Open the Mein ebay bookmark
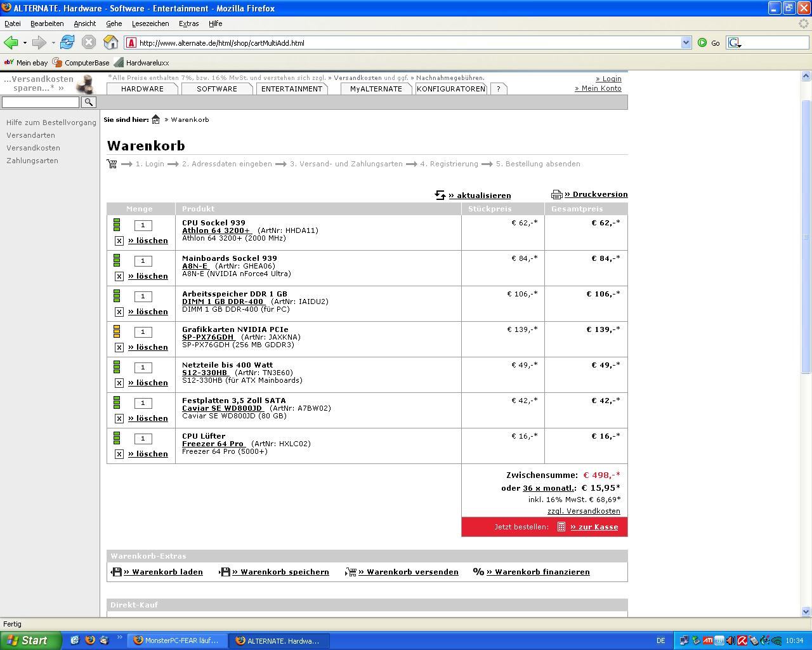Image resolution: width=812 pixels, height=650 pixels. click(26, 63)
